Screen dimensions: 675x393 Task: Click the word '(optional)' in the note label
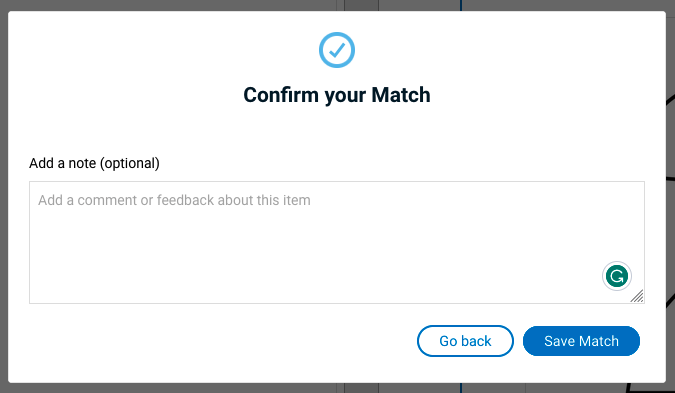coord(130,164)
